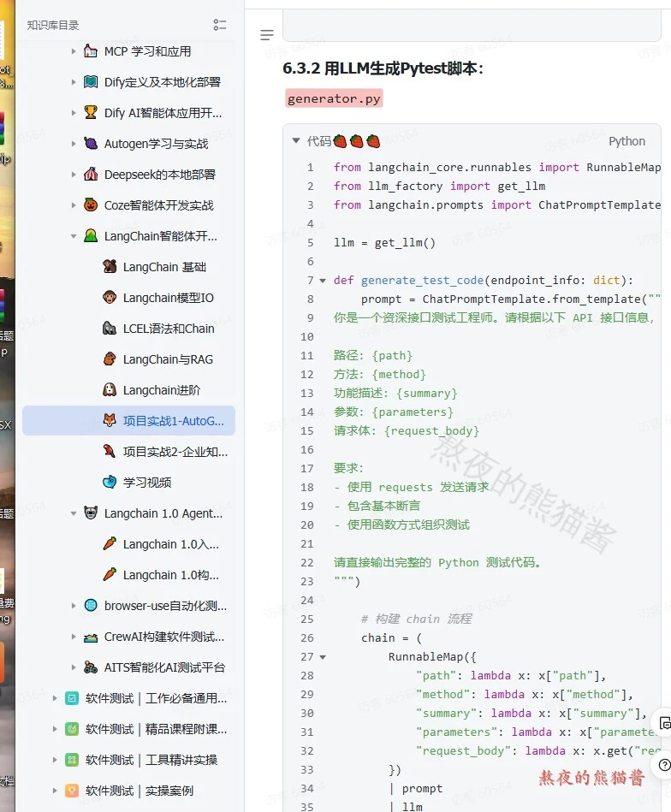The height and width of the screenshot is (812, 671).
Task: Click the pumpkin icon next to Coze智能体开发实战
Action: click(91, 205)
